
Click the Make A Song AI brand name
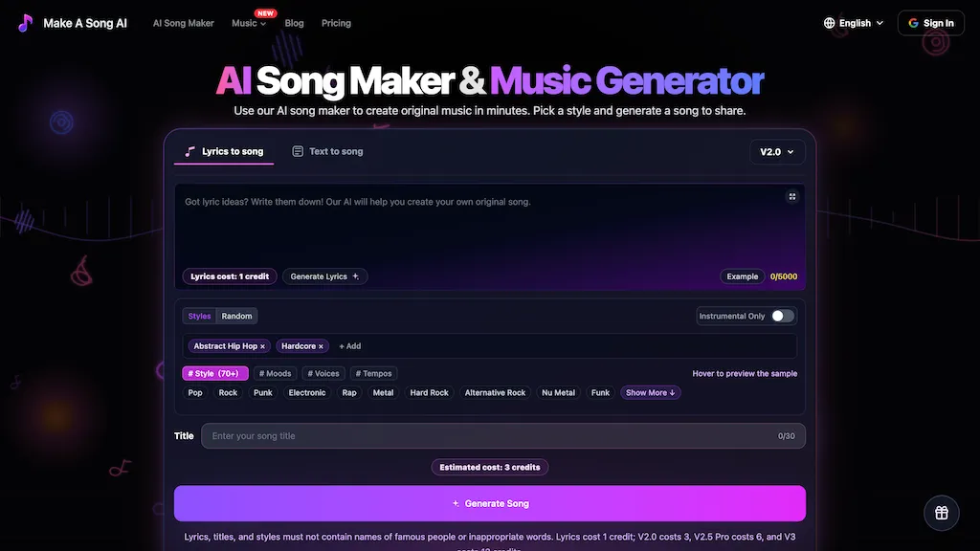coord(85,23)
